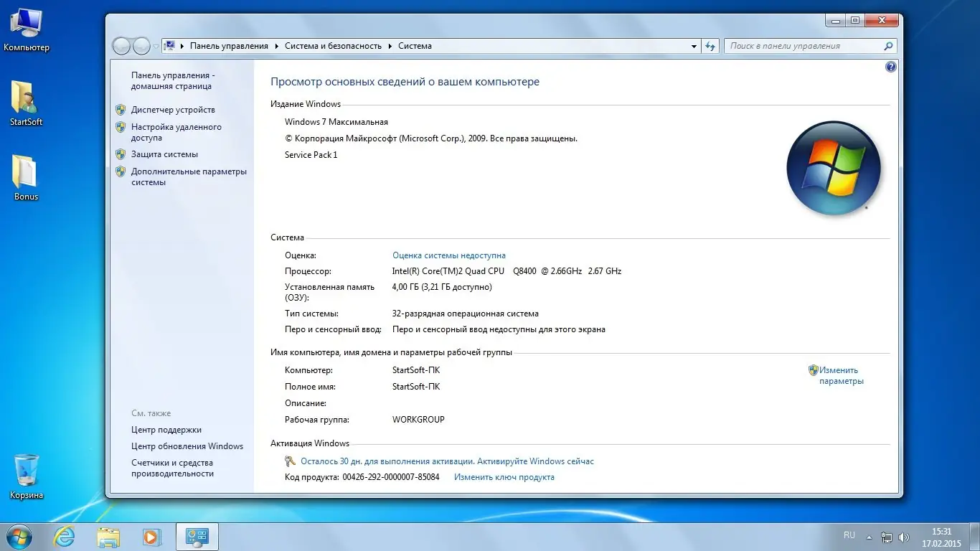The width and height of the screenshot is (980, 551).
Task: Click the Windows logo in Издание Windows section
Action: [x=833, y=169]
